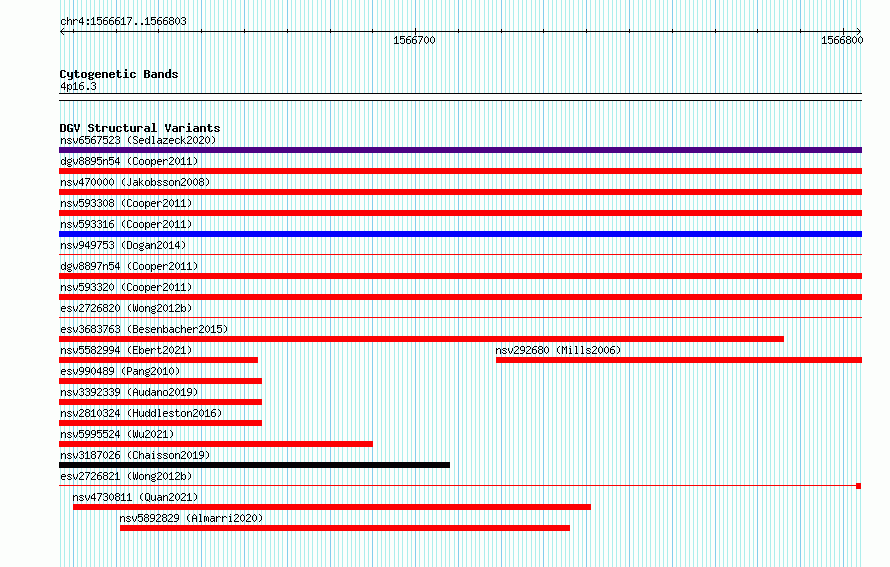Select red bar under nsv5995524 (Wu2021)
Viewport: 890px width, 567px height.
216,444
